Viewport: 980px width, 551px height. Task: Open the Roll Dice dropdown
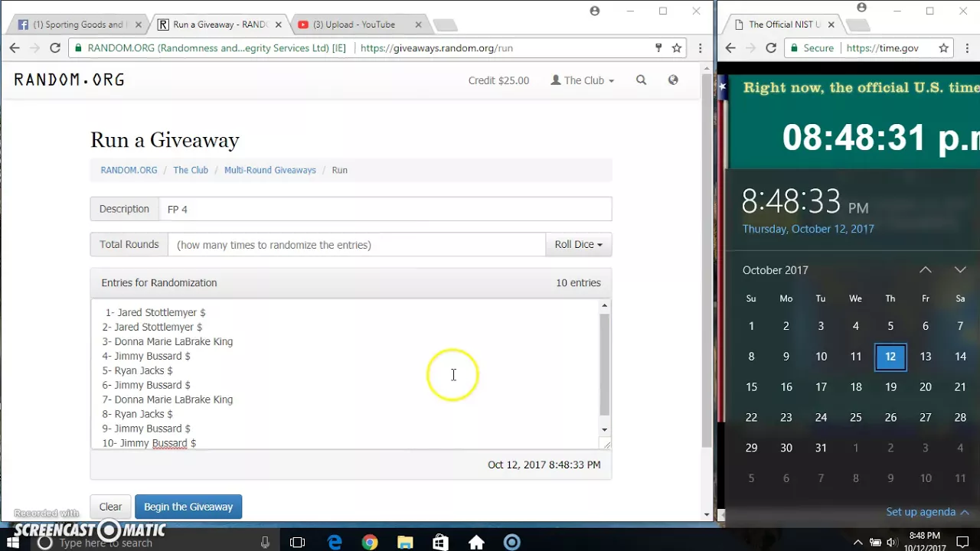pos(578,244)
